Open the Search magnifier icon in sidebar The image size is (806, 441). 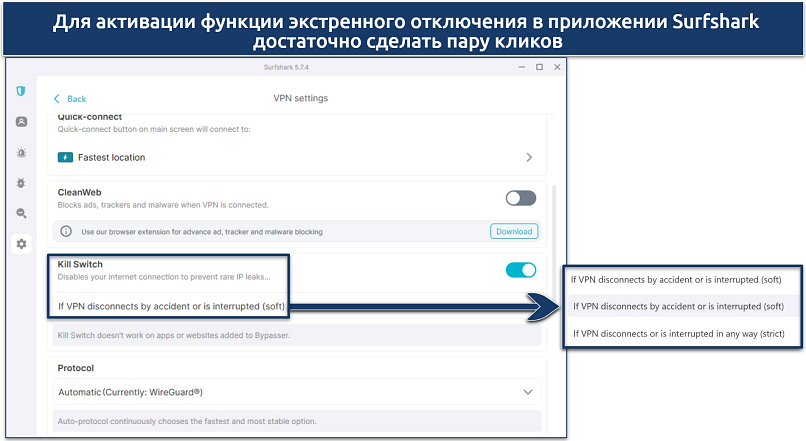point(21,213)
